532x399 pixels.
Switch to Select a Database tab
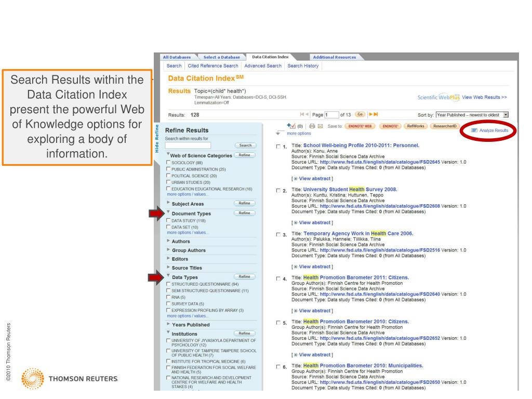[221, 57]
